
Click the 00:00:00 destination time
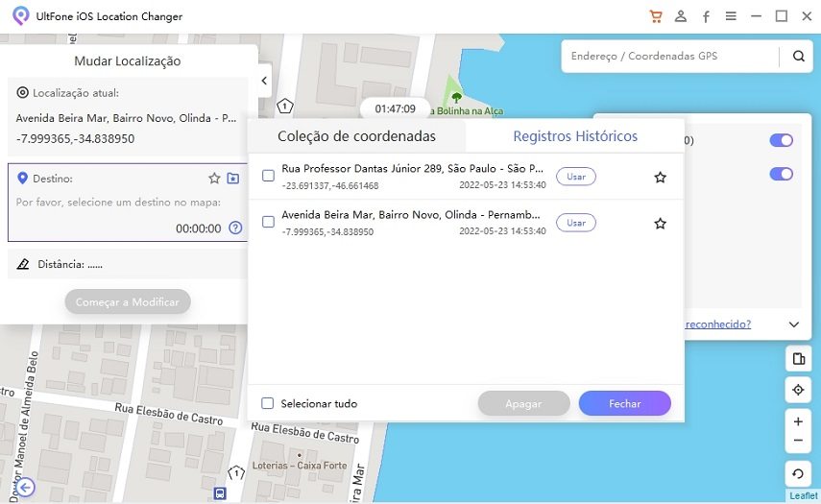click(x=199, y=228)
